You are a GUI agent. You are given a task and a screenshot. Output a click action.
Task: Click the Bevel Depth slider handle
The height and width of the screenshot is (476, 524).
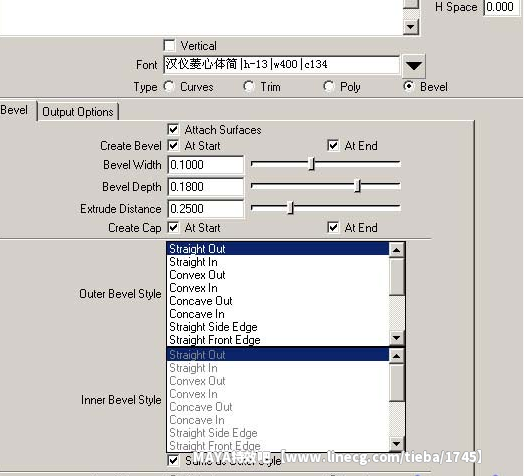(357, 186)
